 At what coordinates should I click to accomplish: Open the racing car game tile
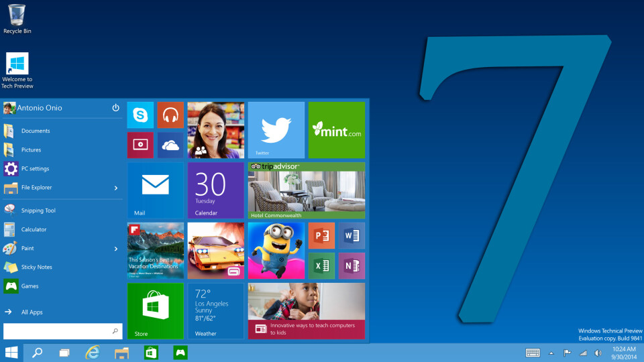[x=215, y=251]
